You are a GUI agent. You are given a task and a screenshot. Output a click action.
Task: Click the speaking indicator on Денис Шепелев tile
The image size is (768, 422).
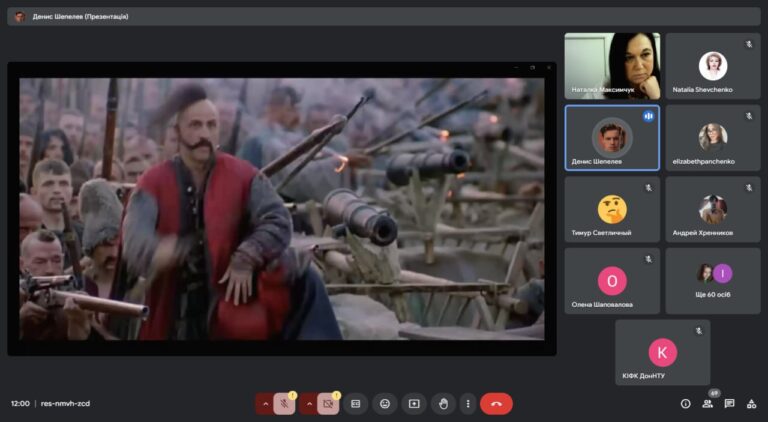648,116
